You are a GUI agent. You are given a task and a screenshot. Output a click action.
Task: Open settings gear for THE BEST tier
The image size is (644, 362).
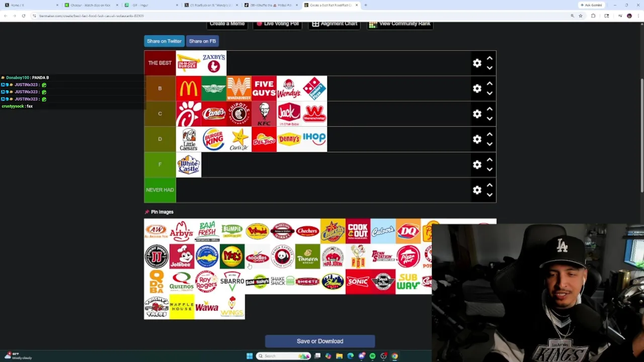point(477,63)
